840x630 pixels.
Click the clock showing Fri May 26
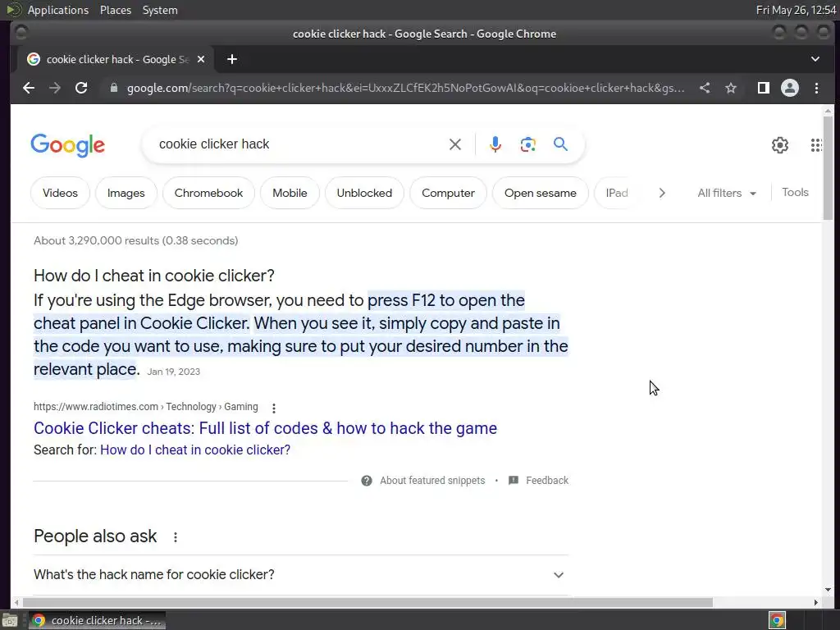click(796, 10)
